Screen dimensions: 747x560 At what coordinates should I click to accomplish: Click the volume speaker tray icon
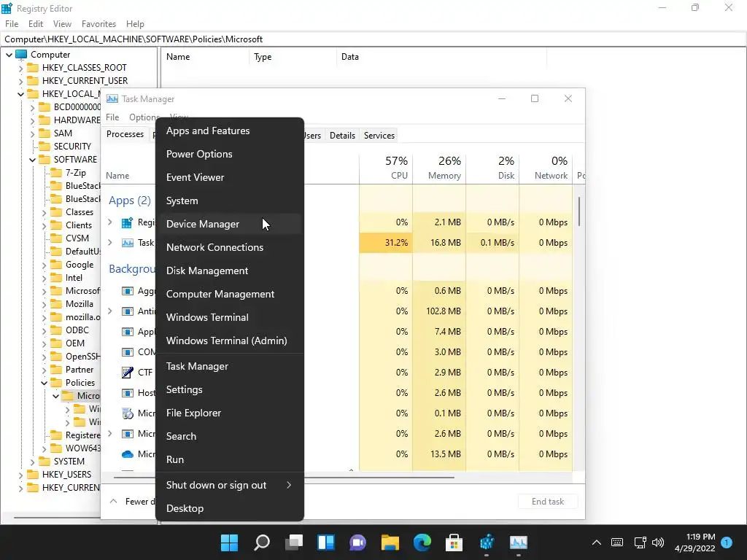[658, 542]
